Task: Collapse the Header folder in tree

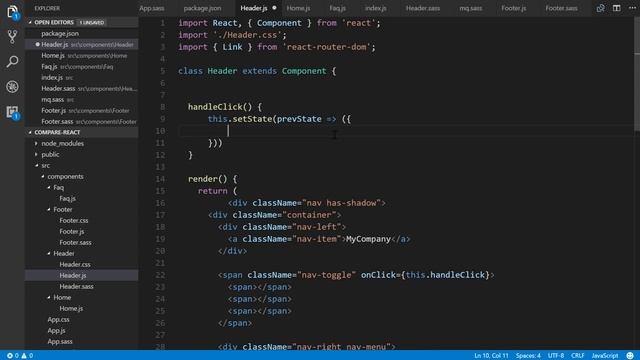Action: coord(49,253)
